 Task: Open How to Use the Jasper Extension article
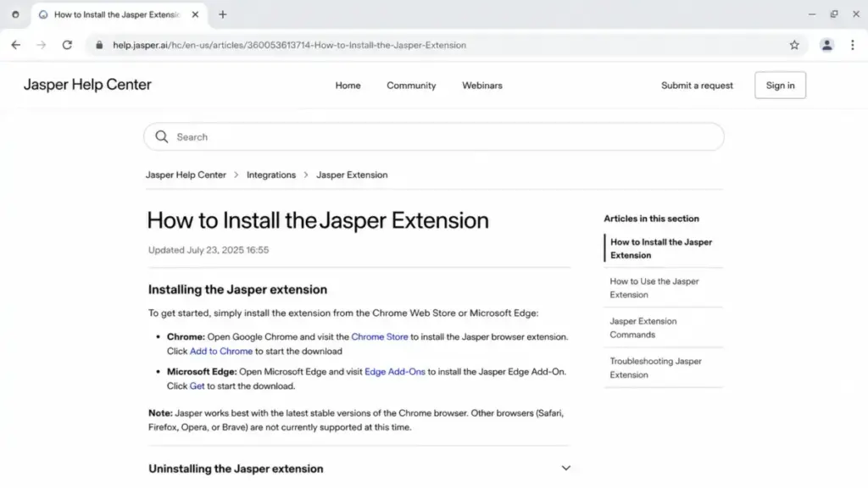[654, 288]
